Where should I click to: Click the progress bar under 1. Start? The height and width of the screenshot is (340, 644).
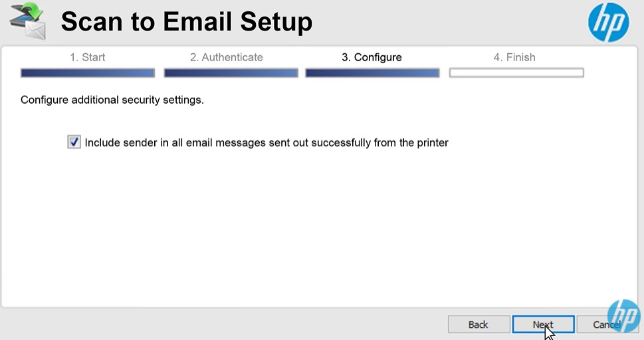tap(88, 73)
